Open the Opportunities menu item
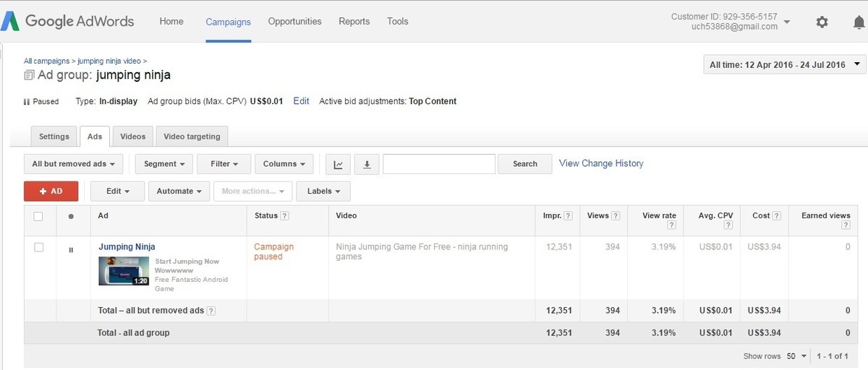 [294, 22]
